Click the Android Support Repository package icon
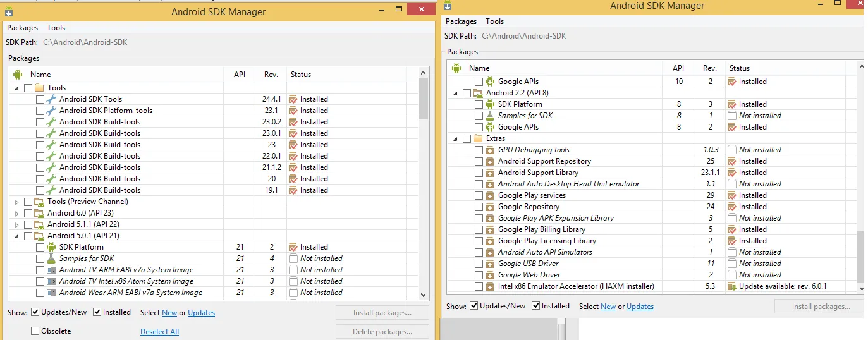Viewport: 868px width, 340px height. pyautogui.click(x=490, y=161)
